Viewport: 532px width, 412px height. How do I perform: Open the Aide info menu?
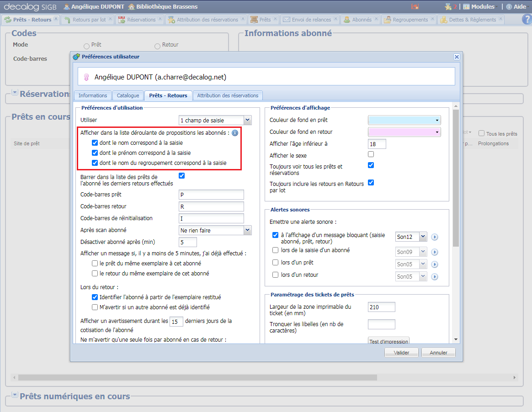[516, 7]
